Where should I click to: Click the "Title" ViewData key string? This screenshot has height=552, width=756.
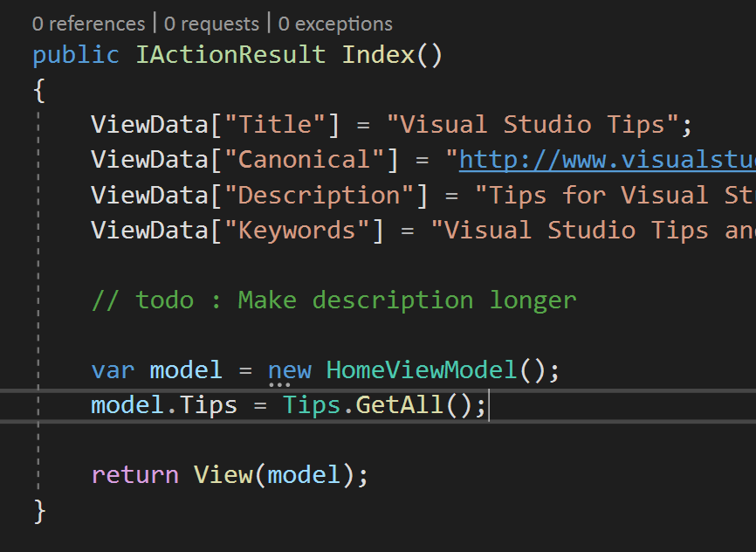click(275, 125)
